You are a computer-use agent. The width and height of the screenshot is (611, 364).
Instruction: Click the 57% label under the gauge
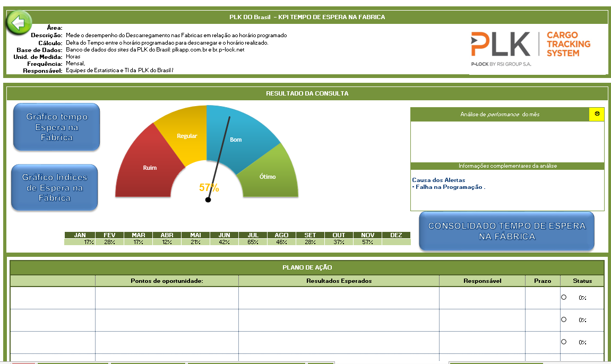tap(208, 187)
